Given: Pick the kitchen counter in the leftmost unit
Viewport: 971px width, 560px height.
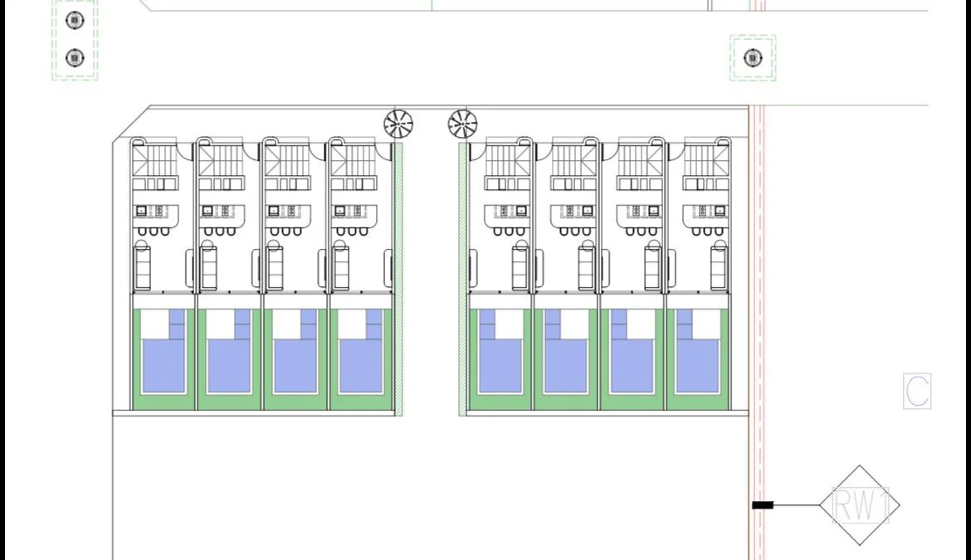Looking at the screenshot, I should [x=156, y=216].
